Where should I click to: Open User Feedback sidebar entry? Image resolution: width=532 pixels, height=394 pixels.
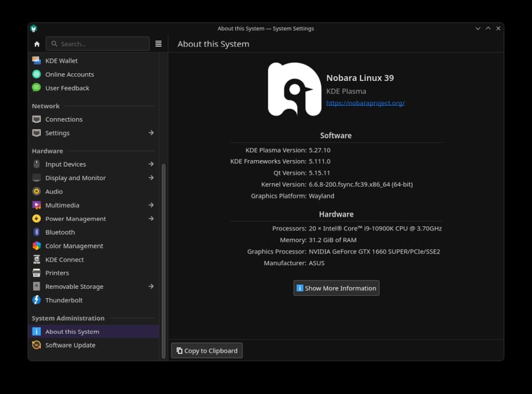tap(94, 88)
